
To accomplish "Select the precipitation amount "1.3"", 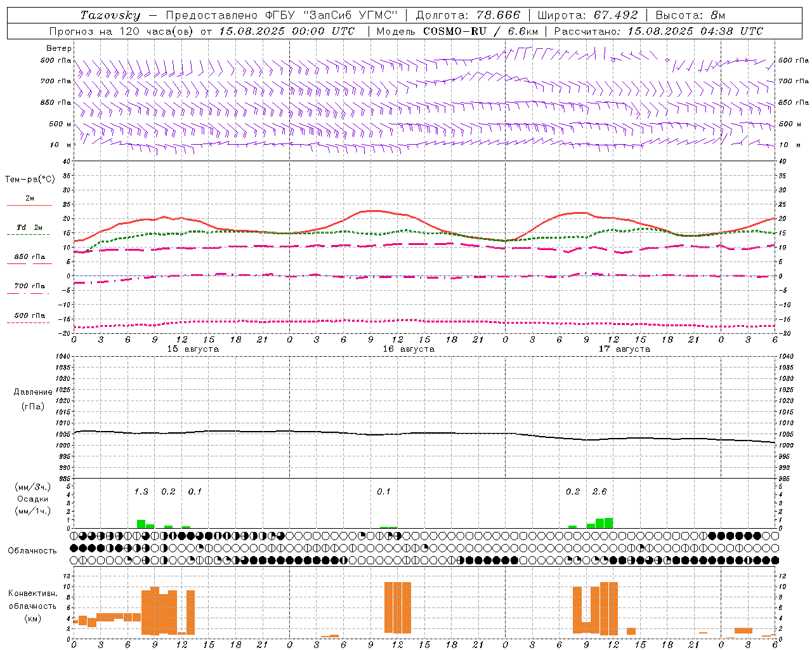I will tap(141, 491).
